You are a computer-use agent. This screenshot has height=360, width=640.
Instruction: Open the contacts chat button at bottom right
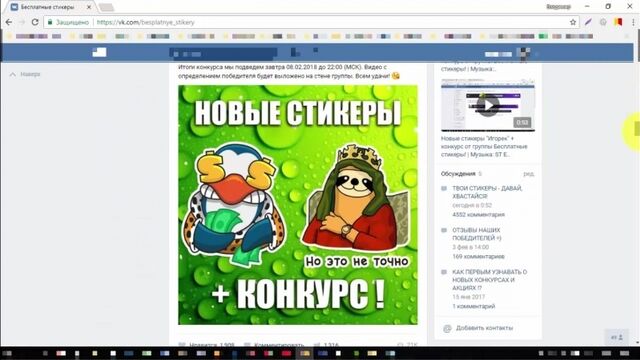(617, 337)
